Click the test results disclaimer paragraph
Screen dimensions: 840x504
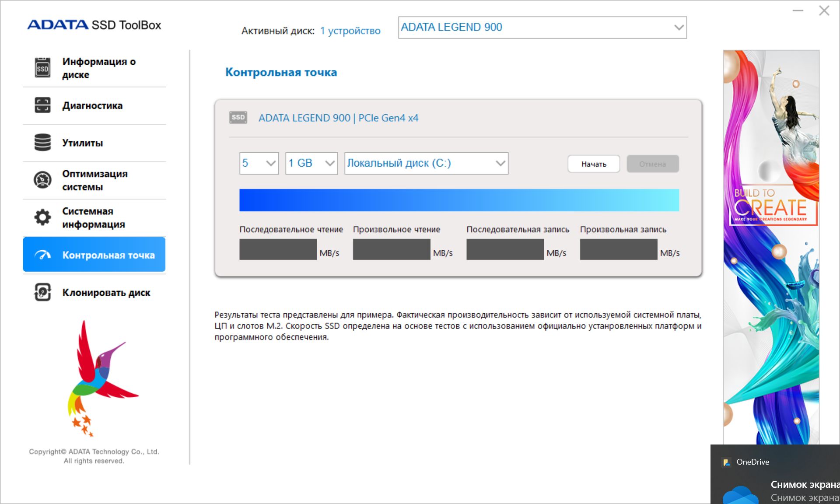point(458,326)
